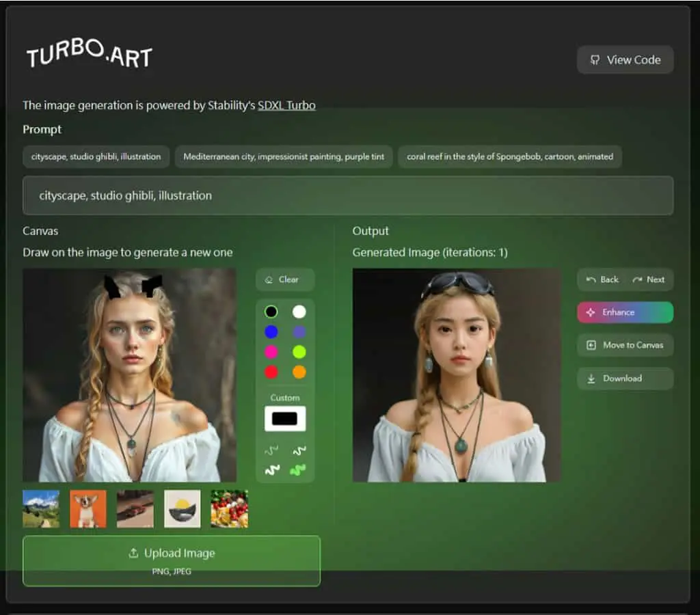This screenshot has height=615, width=700.
Task: Select the coral reef Spongebob prompt preset
Action: [x=510, y=156]
